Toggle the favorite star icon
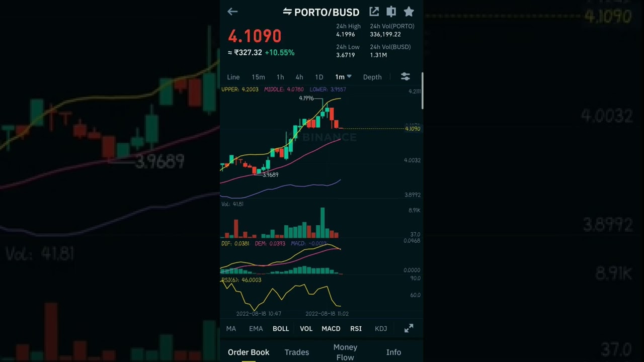 (409, 11)
